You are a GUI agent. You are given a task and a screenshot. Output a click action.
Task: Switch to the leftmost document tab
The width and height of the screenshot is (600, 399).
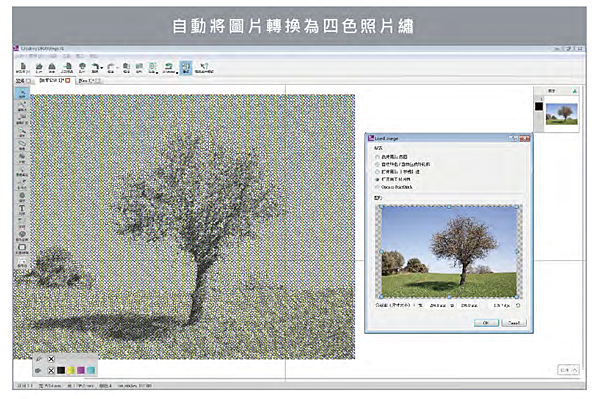(x=24, y=81)
